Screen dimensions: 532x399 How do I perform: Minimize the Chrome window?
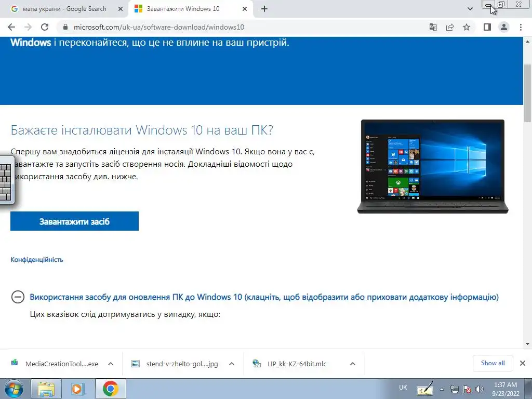coord(488,5)
